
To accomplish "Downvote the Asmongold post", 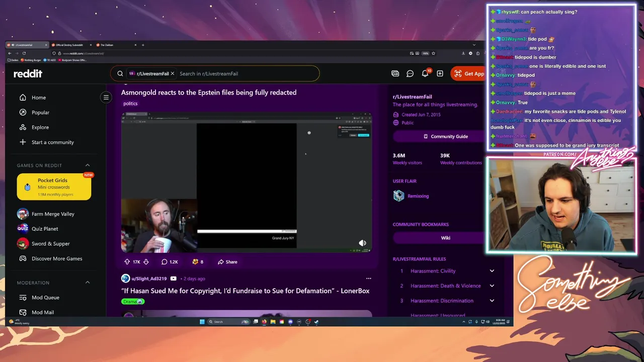I will tap(146, 262).
